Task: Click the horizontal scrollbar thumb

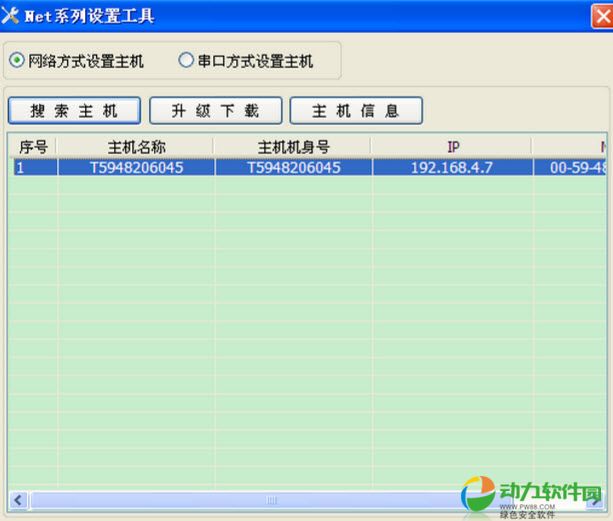Action: (270, 499)
